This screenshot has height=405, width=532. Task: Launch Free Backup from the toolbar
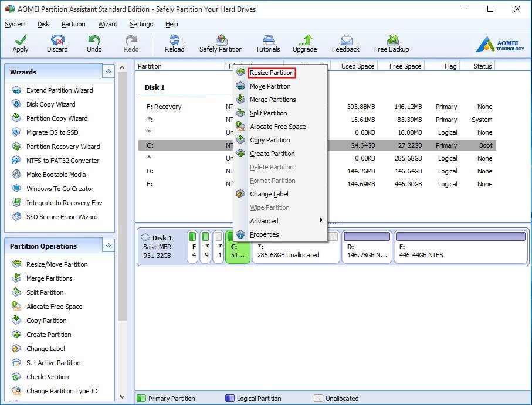(x=391, y=42)
